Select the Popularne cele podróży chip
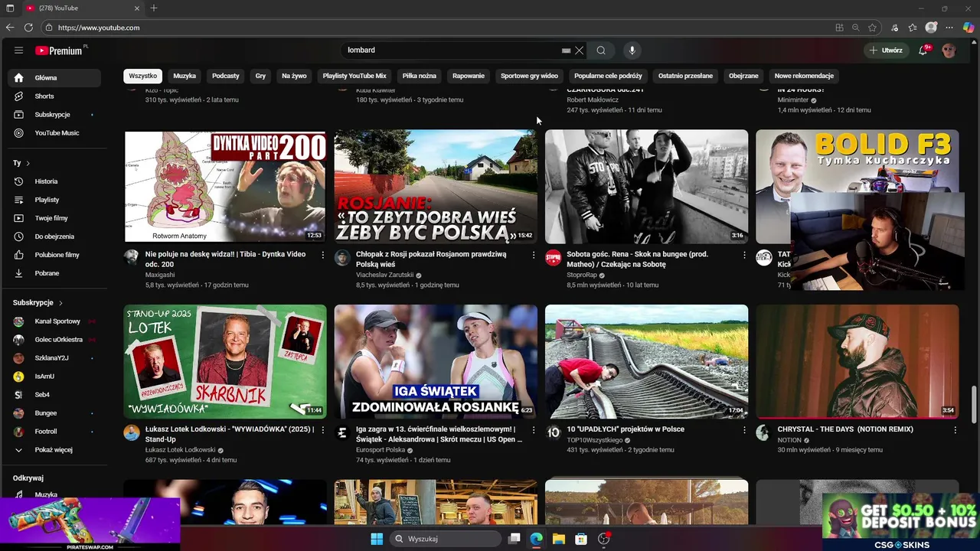 click(608, 76)
